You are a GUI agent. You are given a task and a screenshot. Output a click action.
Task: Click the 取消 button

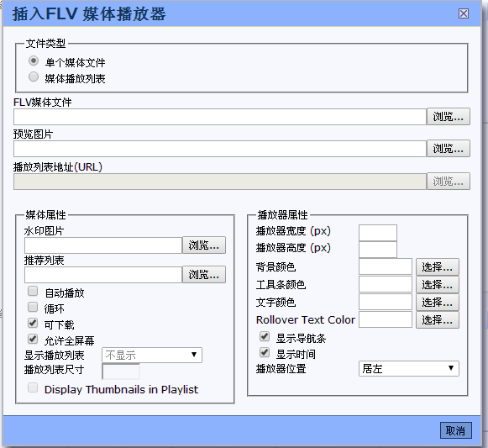[x=455, y=431]
